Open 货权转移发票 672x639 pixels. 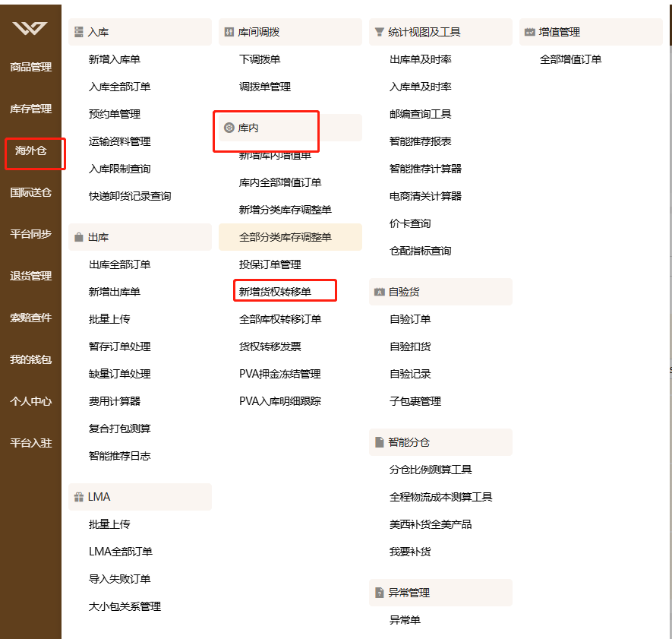(x=270, y=346)
